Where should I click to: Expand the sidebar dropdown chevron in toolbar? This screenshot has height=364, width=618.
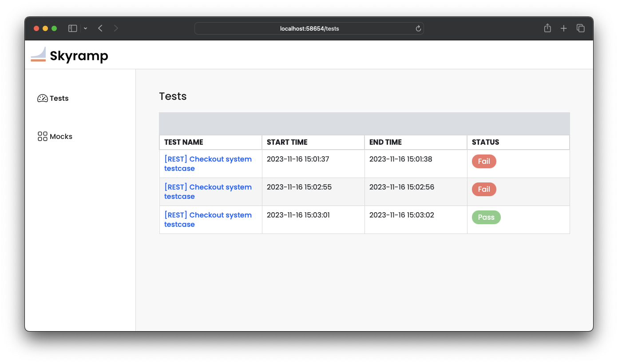85,28
